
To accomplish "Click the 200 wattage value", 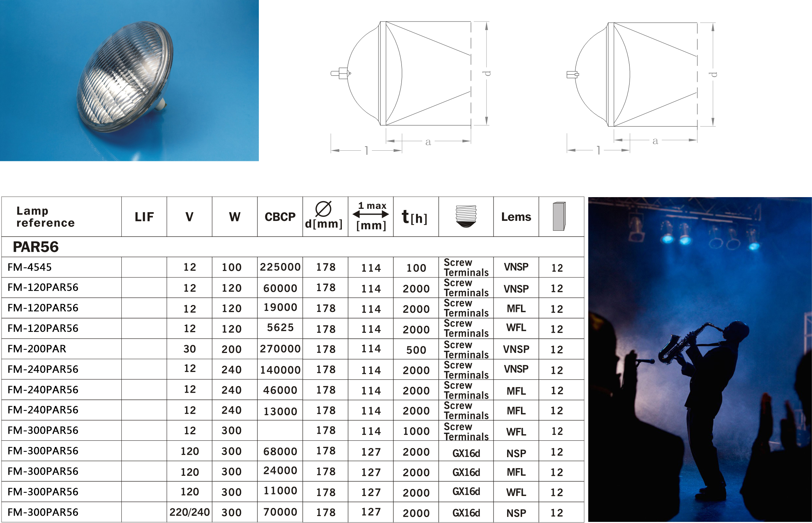I will click(x=231, y=349).
